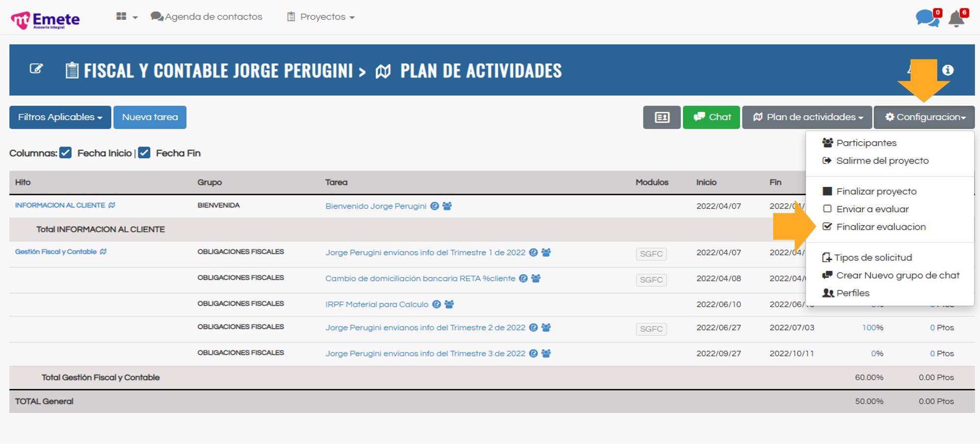980x444 pixels.
Task: Toggle the Fecha Fin column checkbox
Action: [144, 153]
